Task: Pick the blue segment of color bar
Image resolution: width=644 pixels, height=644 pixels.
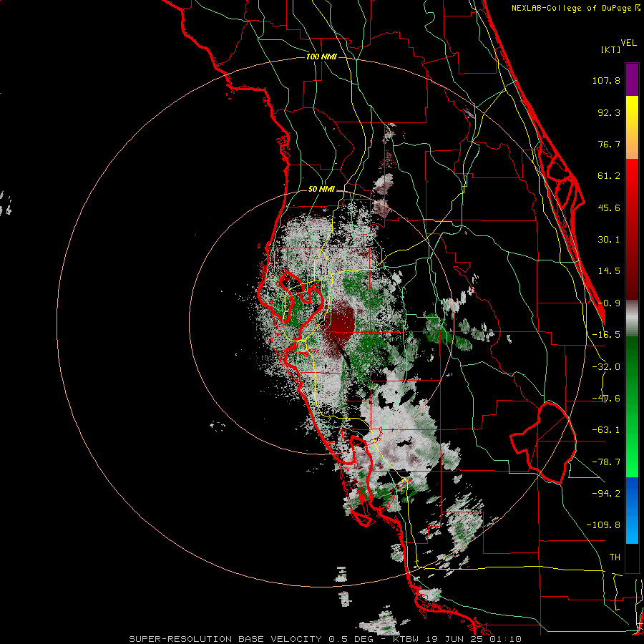Action: [x=632, y=510]
